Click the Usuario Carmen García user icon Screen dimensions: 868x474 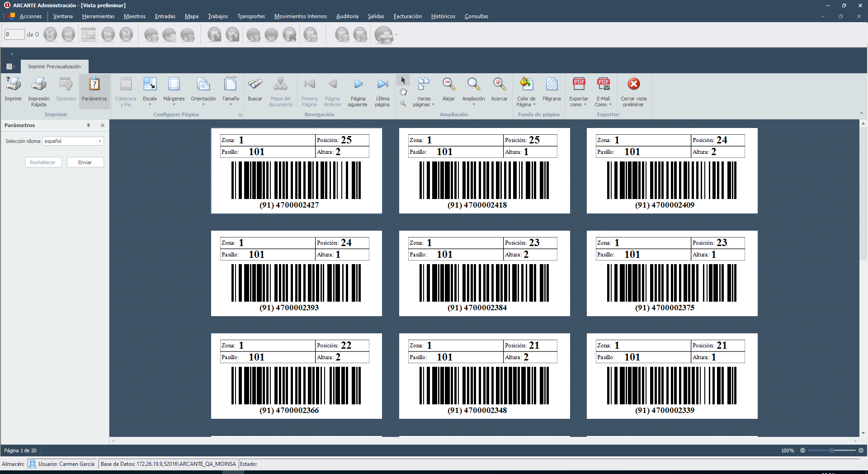(33, 464)
